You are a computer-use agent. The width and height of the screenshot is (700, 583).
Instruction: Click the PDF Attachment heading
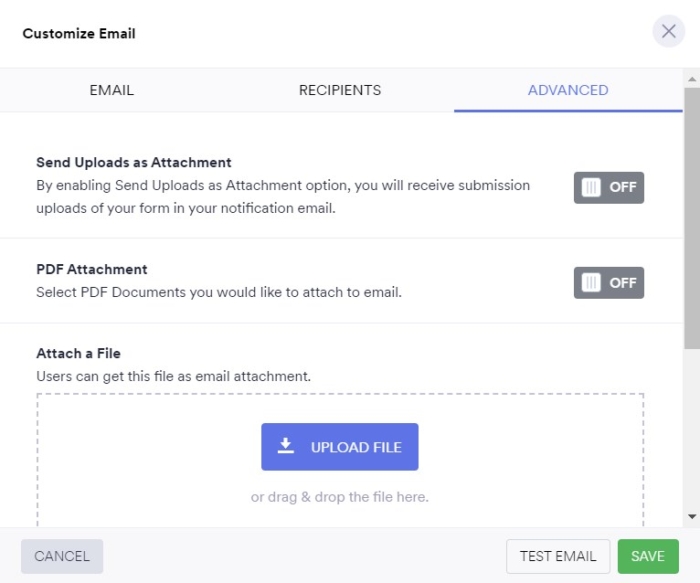(92, 269)
